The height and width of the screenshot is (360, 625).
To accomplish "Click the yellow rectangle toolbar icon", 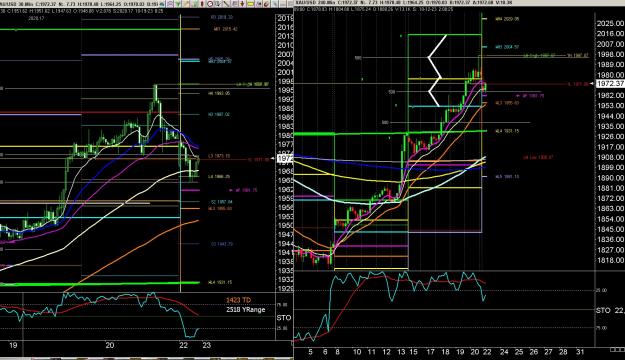I will point(250,4).
